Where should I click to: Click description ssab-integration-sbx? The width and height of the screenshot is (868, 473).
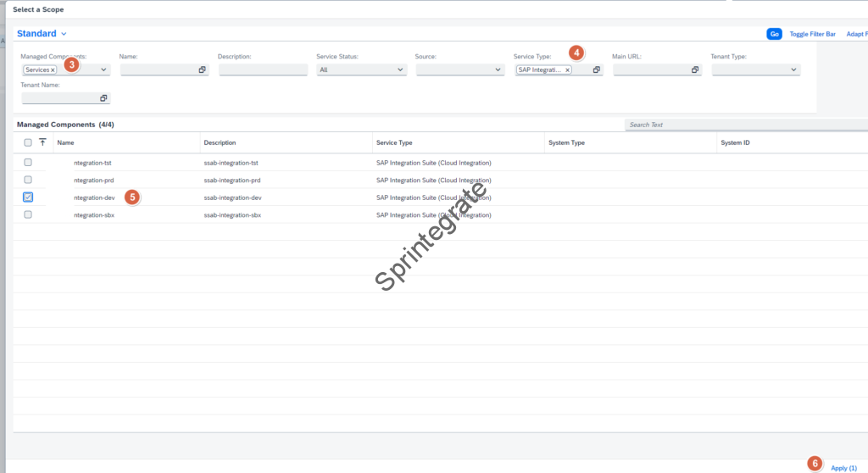(232, 215)
